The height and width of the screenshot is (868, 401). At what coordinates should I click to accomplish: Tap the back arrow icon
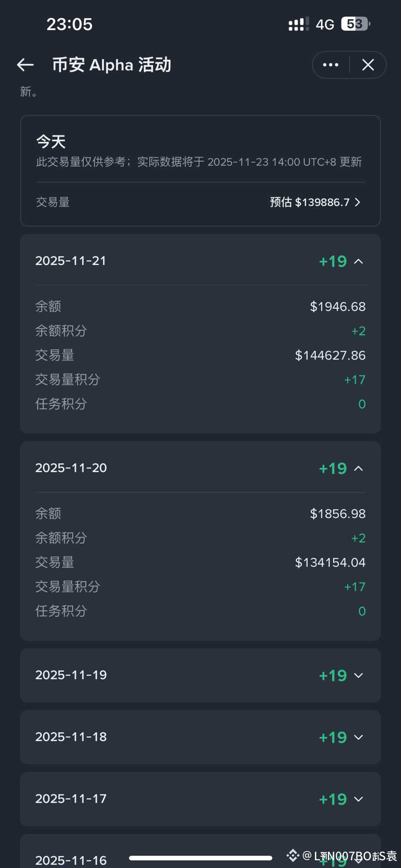(25, 64)
